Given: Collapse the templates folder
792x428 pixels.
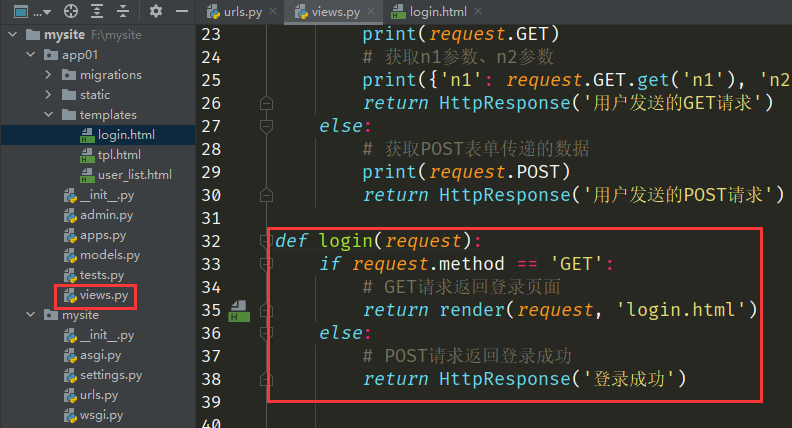Looking at the screenshot, I should tap(48, 115).
